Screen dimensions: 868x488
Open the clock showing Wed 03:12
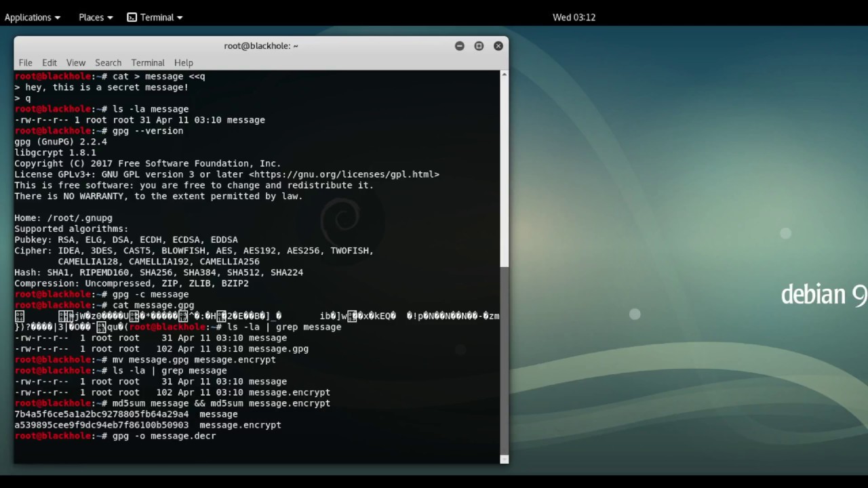pos(574,17)
